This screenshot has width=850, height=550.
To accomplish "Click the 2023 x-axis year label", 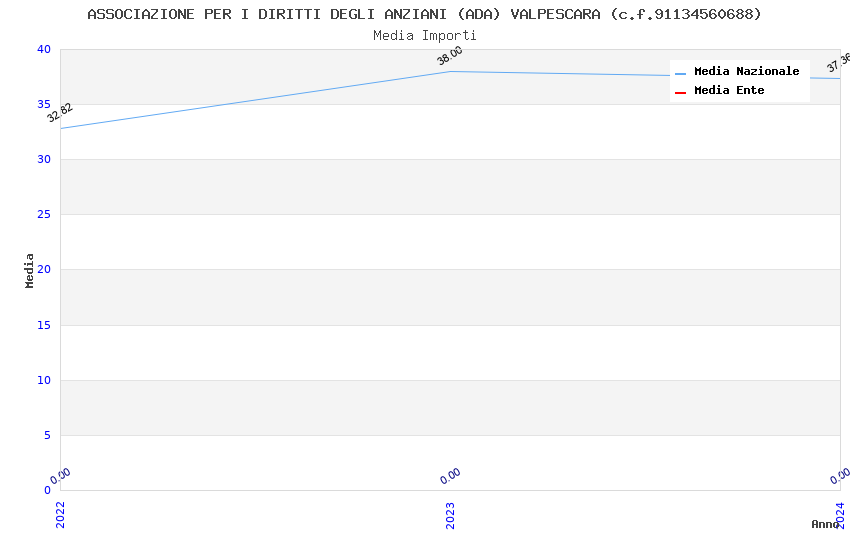I will click(x=450, y=515).
